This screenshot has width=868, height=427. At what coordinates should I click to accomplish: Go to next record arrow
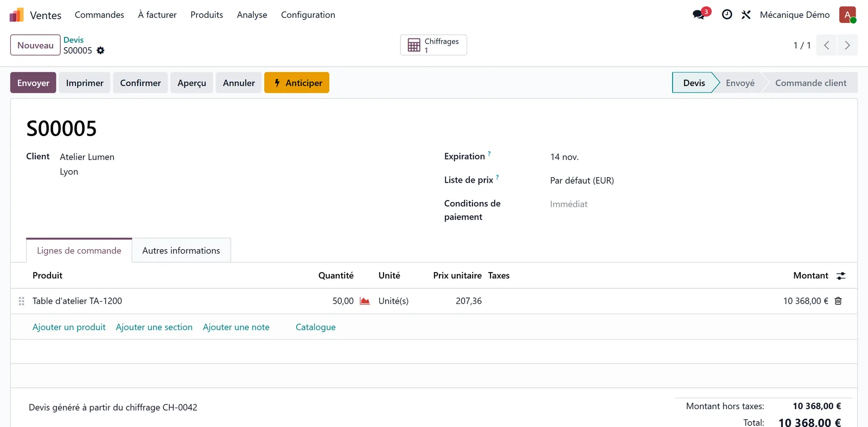point(847,46)
